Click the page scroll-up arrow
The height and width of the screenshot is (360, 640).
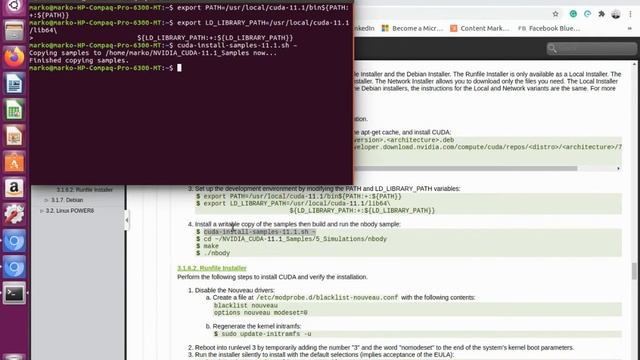(x=634, y=64)
